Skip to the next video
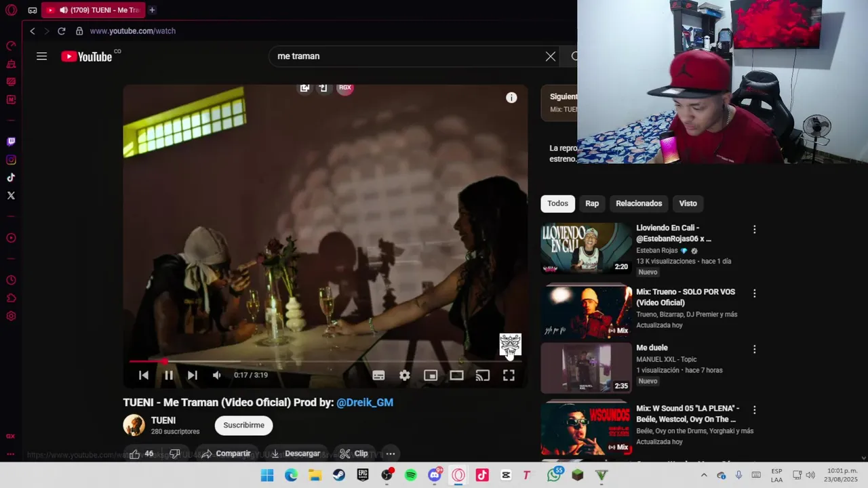The image size is (868, 488). (x=193, y=375)
